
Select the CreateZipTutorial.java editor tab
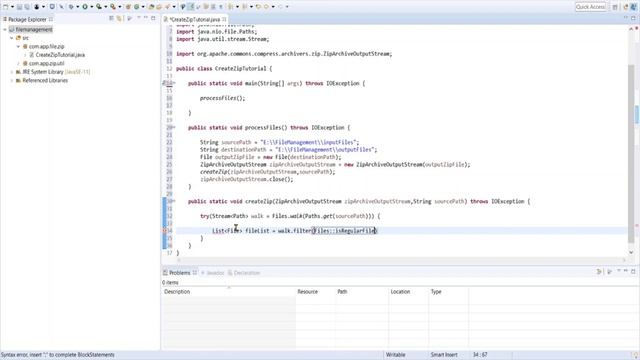pyautogui.click(x=195, y=19)
